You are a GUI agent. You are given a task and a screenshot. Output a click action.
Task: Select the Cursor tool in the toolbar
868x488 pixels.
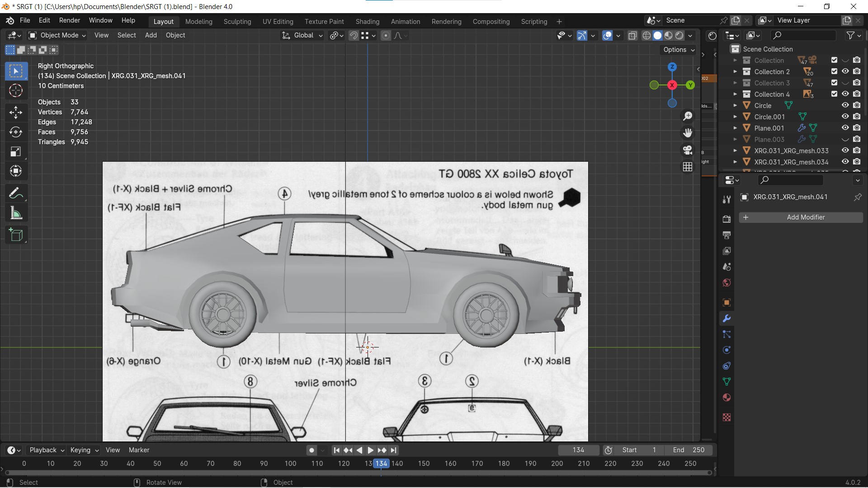pos(16,91)
